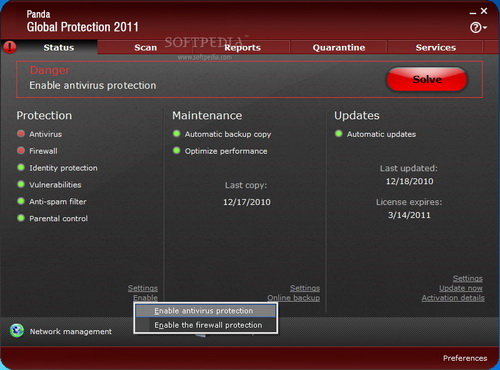Click the Parental control label
500x370 pixels.
point(58,218)
